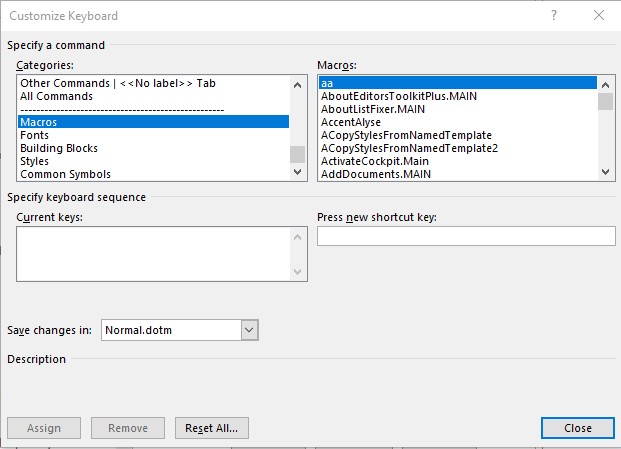Select All Commands in Categories list
This screenshot has height=449, width=621.
57,96
